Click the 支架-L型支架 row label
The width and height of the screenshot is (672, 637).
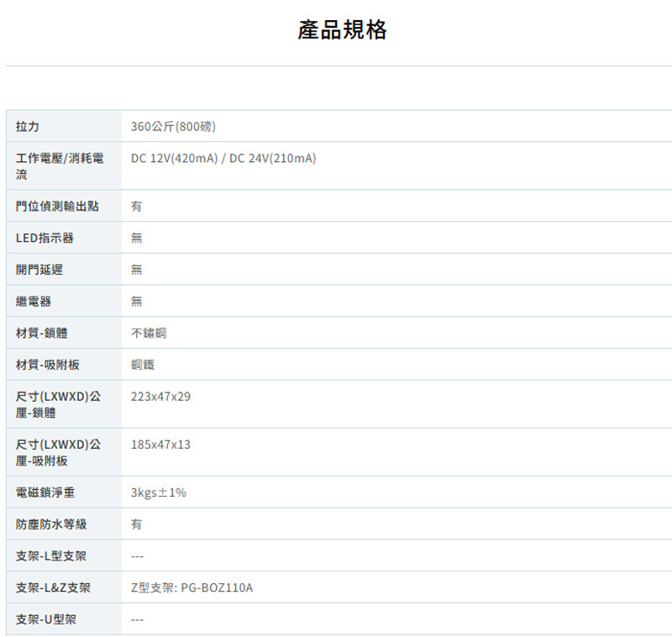coord(50,555)
